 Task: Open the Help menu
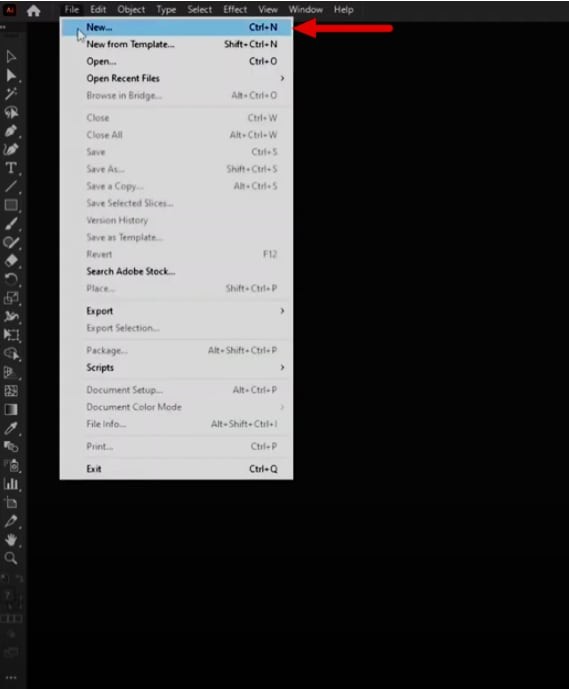coord(344,10)
